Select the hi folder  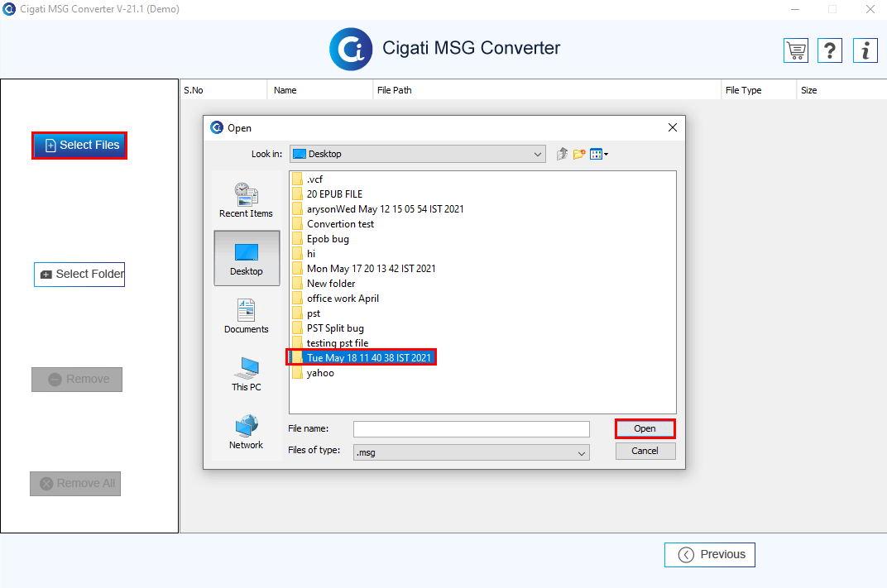pos(304,254)
